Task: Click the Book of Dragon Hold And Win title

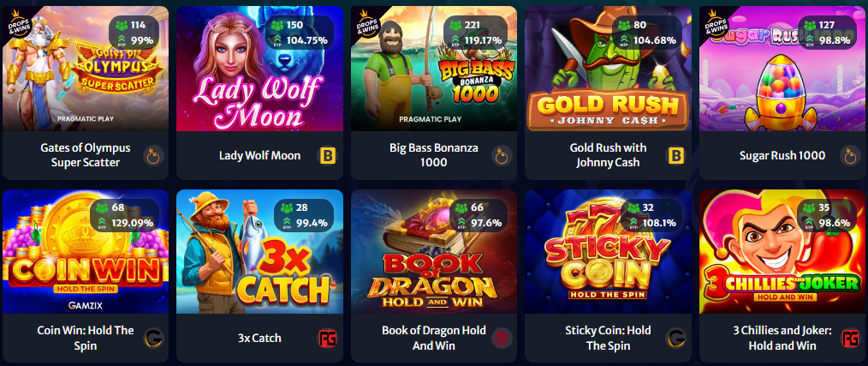Action: 434,338
